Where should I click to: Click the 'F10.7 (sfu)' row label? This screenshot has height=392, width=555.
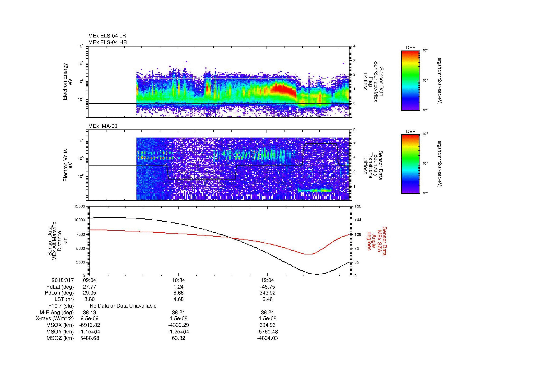61,306
